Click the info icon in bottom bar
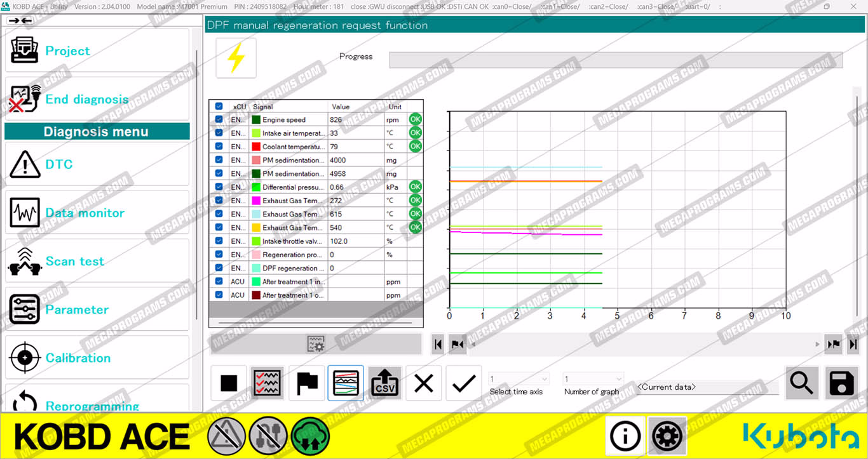868x459 pixels. click(625, 436)
